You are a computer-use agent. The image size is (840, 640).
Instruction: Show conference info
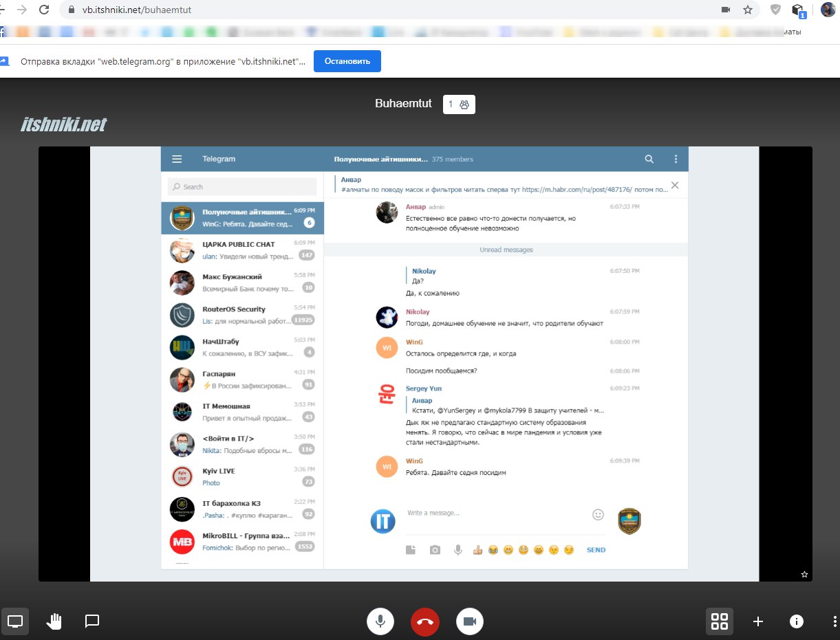click(x=797, y=621)
